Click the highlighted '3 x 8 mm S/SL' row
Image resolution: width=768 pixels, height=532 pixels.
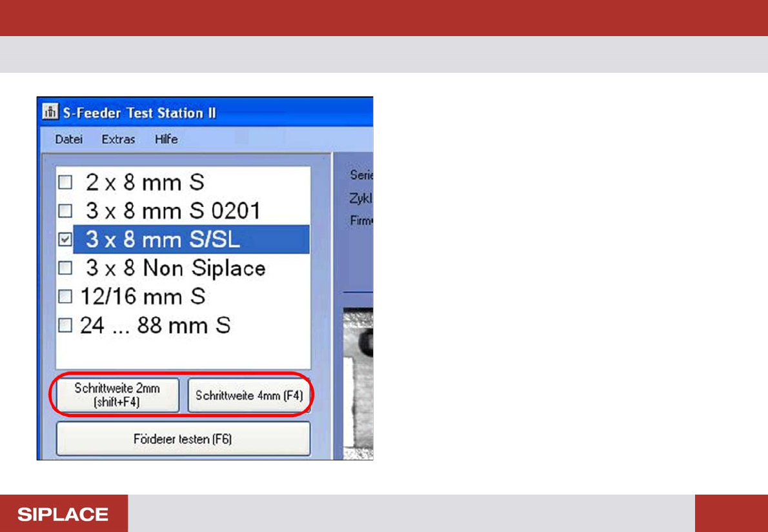tap(192, 239)
